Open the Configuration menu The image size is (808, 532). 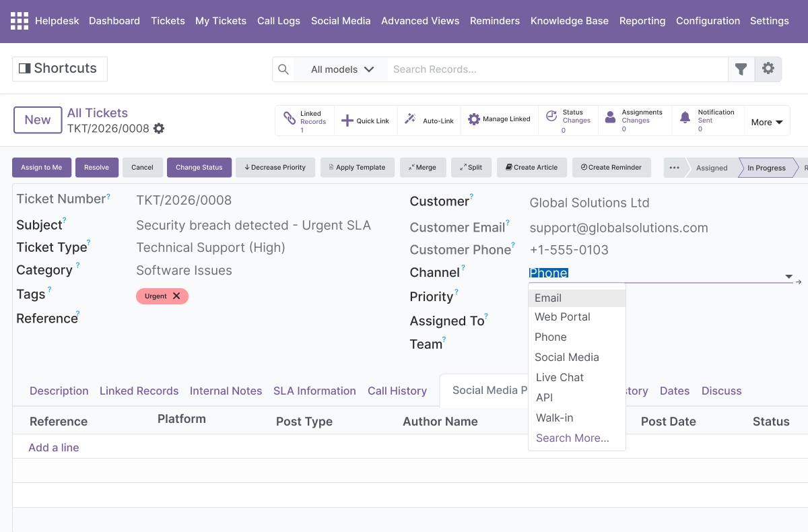coord(708,21)
